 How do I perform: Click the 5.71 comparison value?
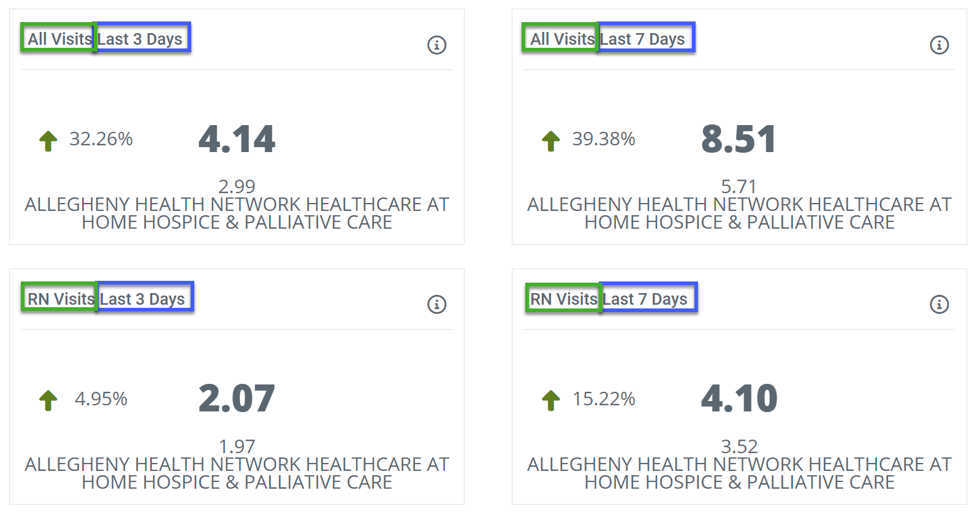[x=739, y=186]
